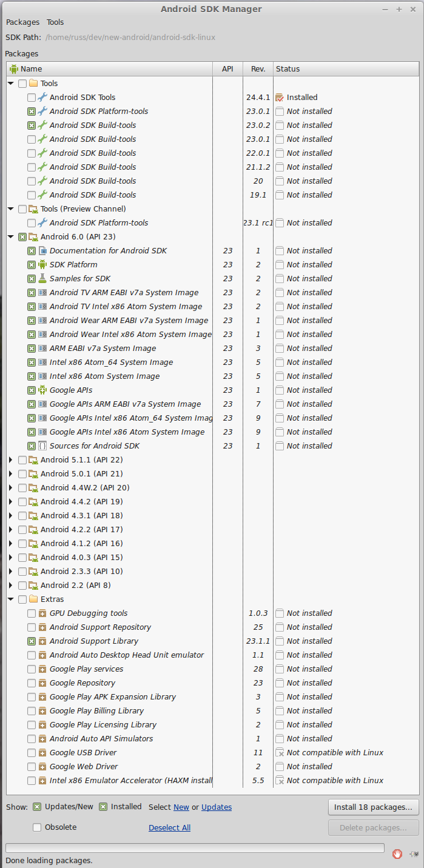Check the Google Play services checkbox
The image size is (424, 868).
[32, 669]
